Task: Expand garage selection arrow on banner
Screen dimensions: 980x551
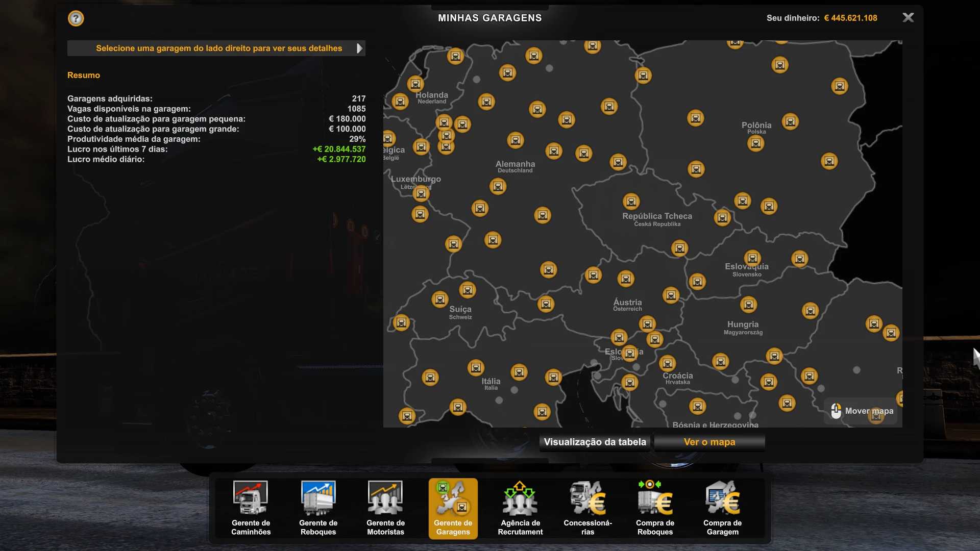Action: pyautogui.click(x=359, y=48)
